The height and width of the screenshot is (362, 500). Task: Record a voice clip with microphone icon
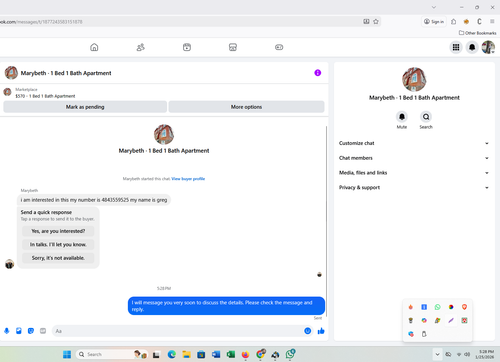click(7, 331)
